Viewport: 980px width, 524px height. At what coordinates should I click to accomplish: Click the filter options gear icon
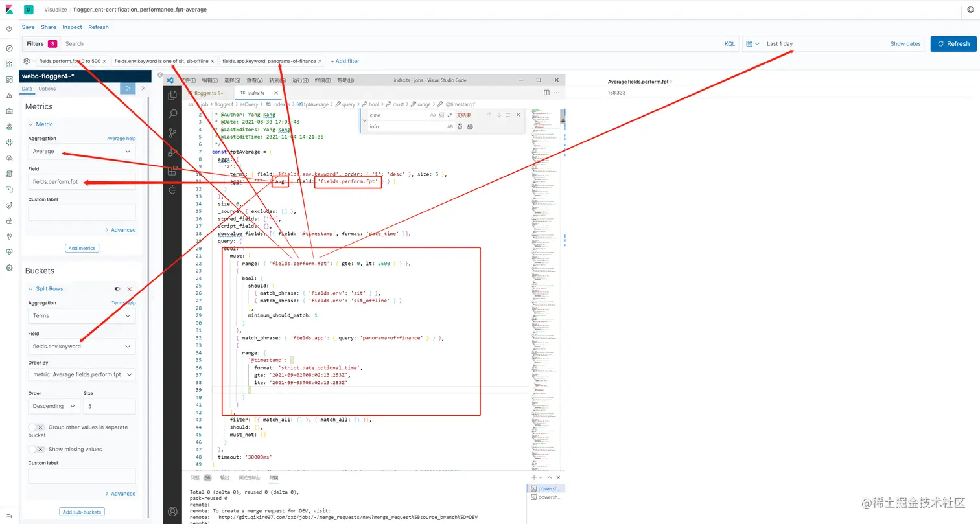[27, 61]
